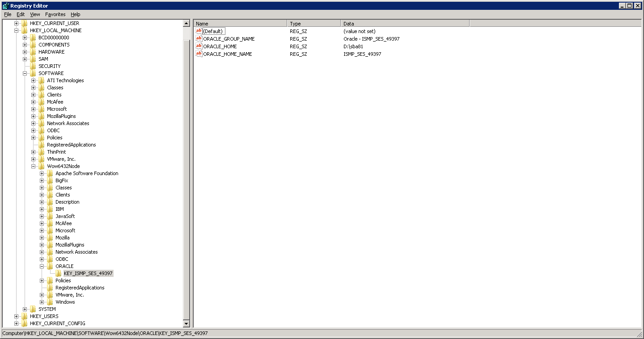The width and height of the screenshot is (644, 339).
Task: Select the Policies key under Wow6432Node
Action: tap(63, 280)
